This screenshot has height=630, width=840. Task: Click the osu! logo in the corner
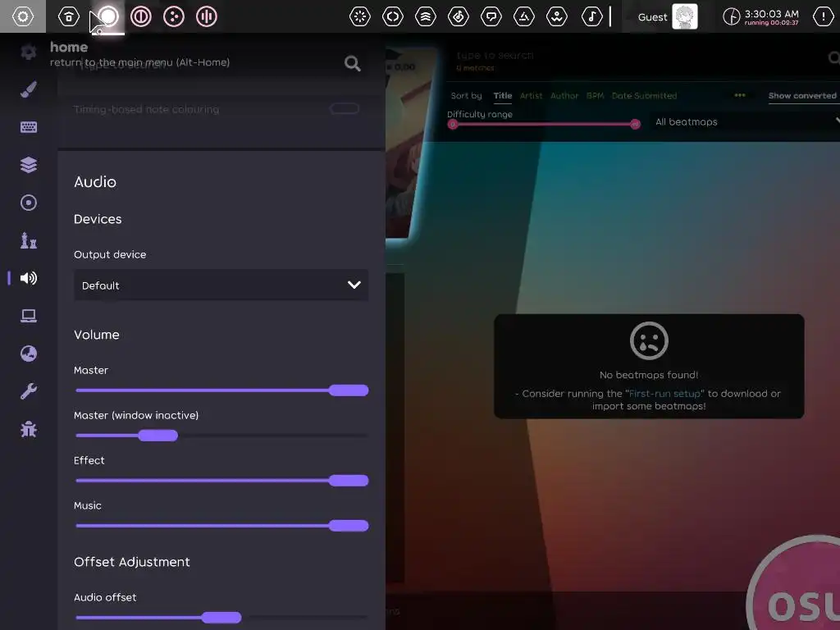click(x=796, y=584)
